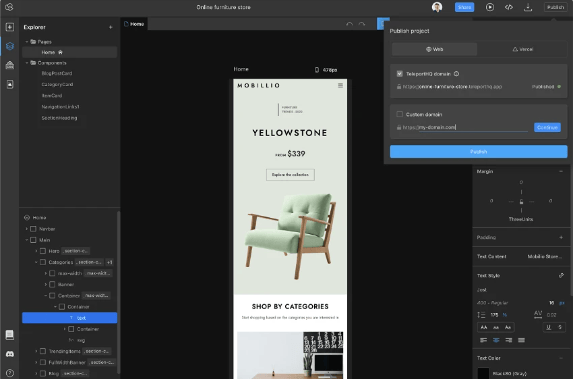Click the Continue button for custom domain
Image resolution: width=573 pixels, height=379 pixels.
[x=547, y=127]
